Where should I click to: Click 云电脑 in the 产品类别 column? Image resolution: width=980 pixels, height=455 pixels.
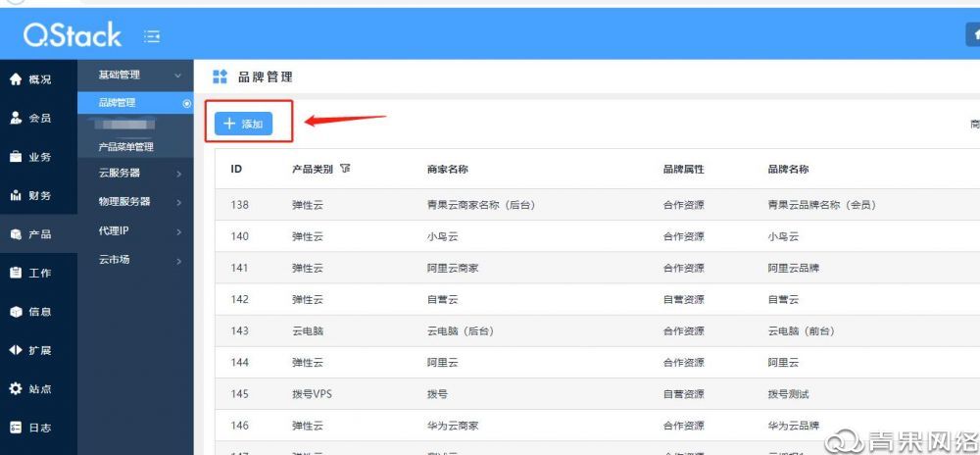[308, 331]
